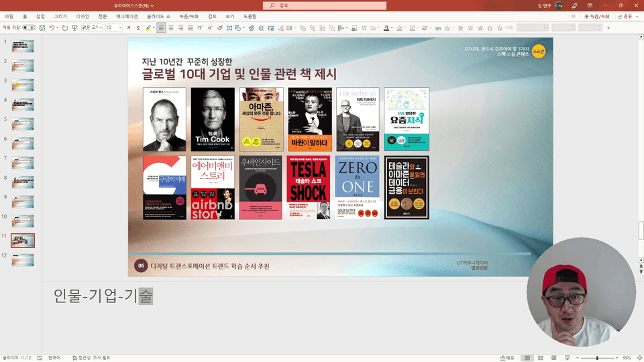The width and height of the screenshot is (644, 362).
Task: Expand the Shapes dropdown arrow
Action: pos(244,28)
